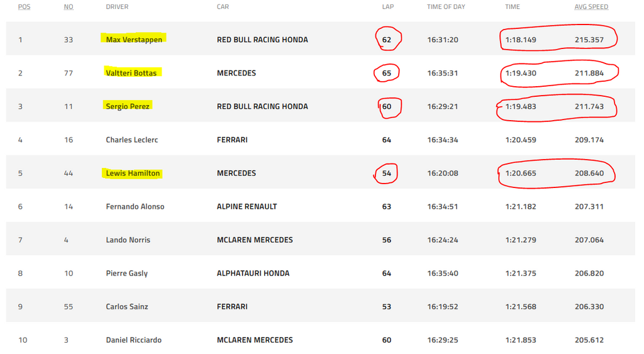
Task: Click Daniel Ricciardo driver name
Action: pyautogui.click(x=134, y=340)
